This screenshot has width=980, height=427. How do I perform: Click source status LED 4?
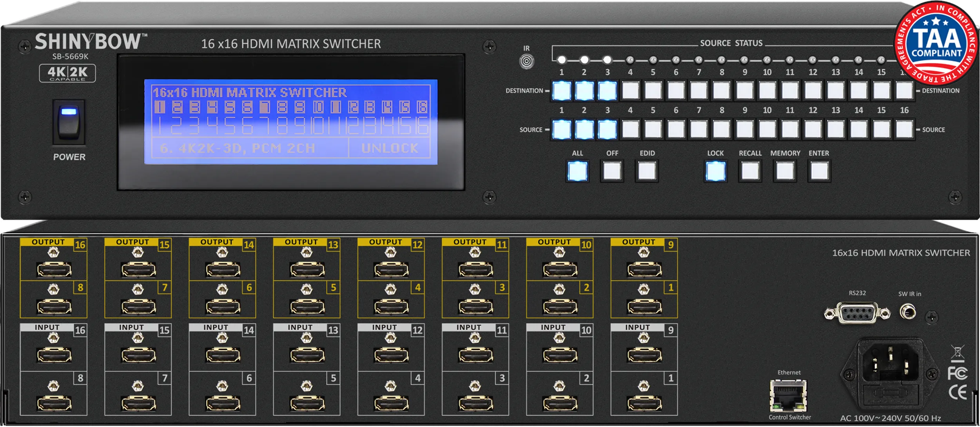click(x=630, y=60)
